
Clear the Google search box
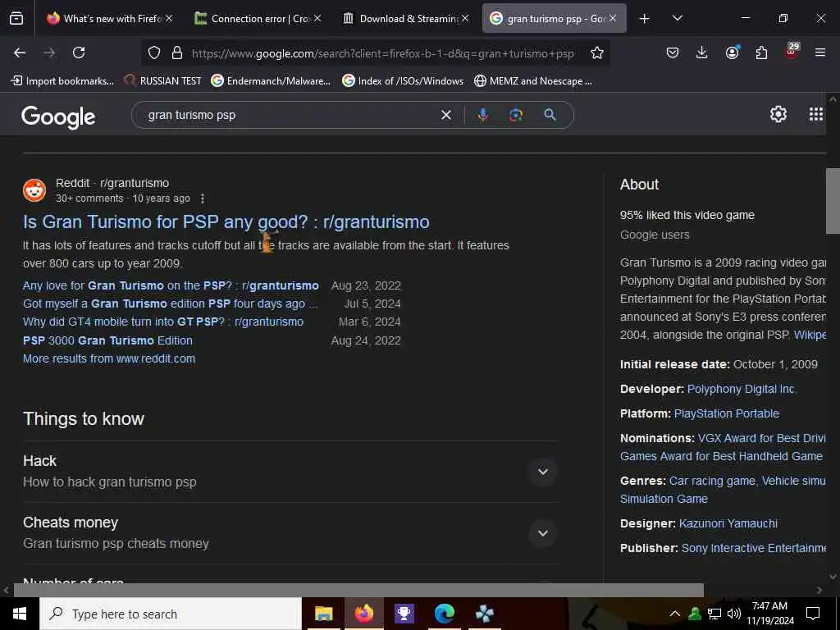click(x=445, y=115)
